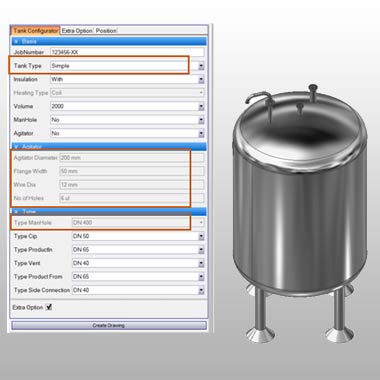Viewport: 380px width, 380px height.
Task: Click the Type ProductIn value DN 65
Action: point(81,250)
